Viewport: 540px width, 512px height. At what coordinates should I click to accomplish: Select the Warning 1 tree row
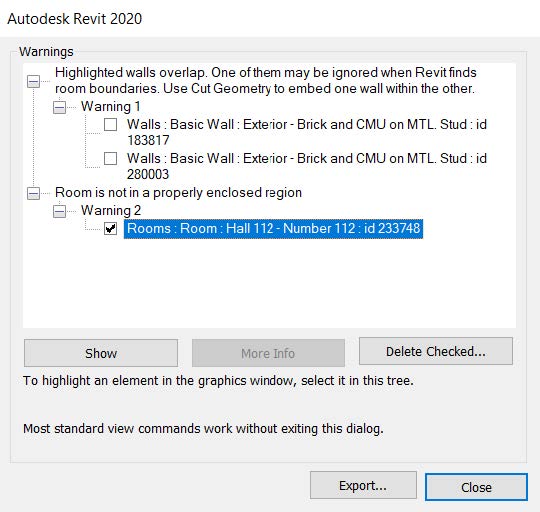tap(111, 106)
